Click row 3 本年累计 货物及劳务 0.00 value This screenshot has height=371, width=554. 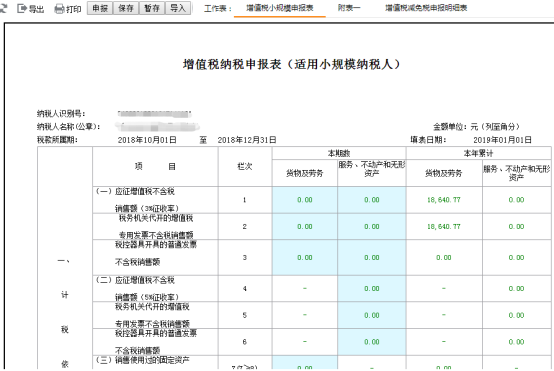point(444,258)
